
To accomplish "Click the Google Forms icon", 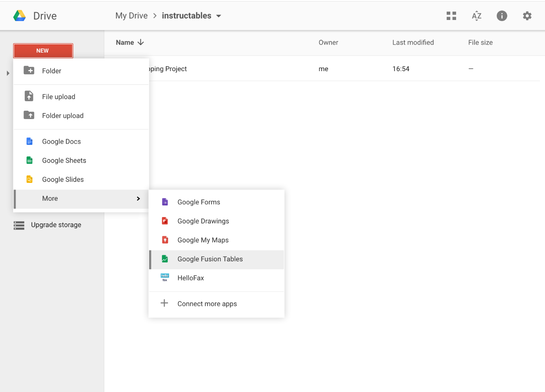I will (x=165, y=202).
